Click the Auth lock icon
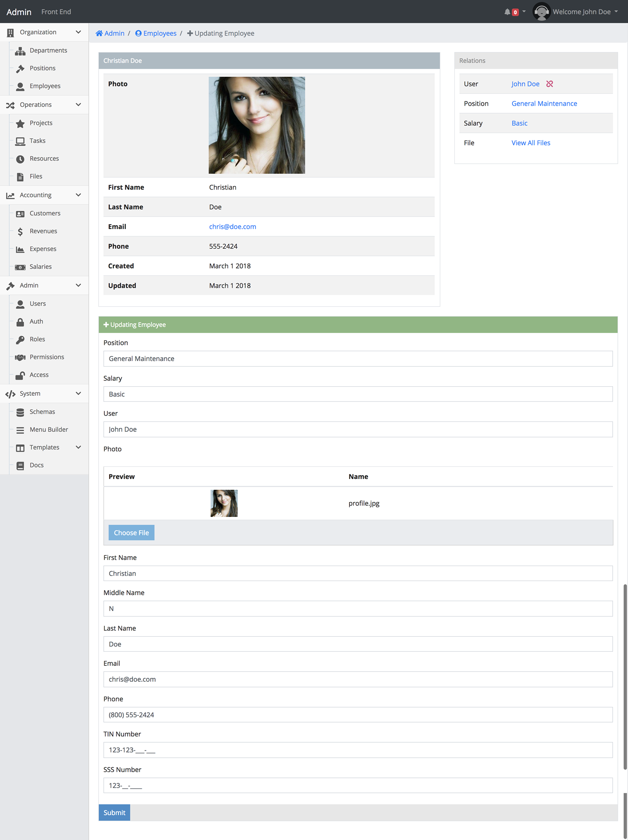 click(20, 322)
